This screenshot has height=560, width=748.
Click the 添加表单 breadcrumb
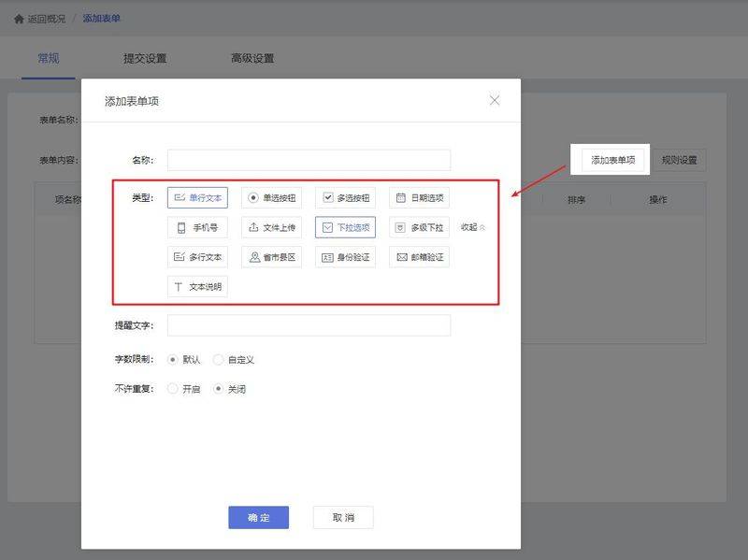(x=102, y=19)
